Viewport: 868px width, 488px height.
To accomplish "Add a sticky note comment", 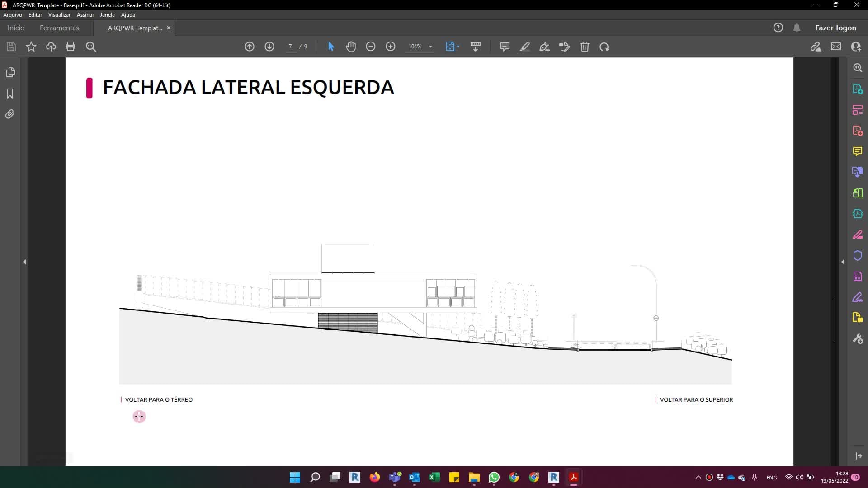I will pyautogui.click(x=505, y=47).
